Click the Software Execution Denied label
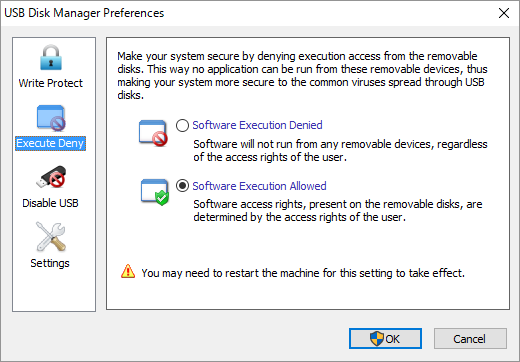The width and height of the screenshot is (520, 362). 257,125
